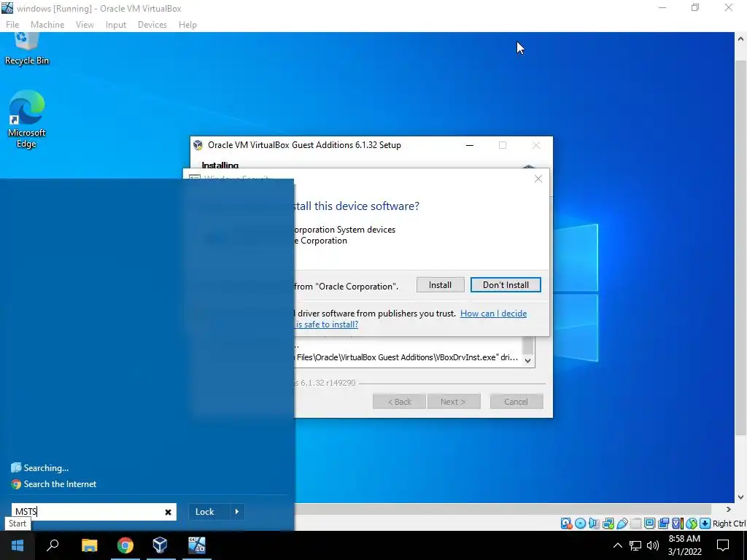The image size is (747, 560).
Task: Open the Machine menu
Action: [47, 25]
